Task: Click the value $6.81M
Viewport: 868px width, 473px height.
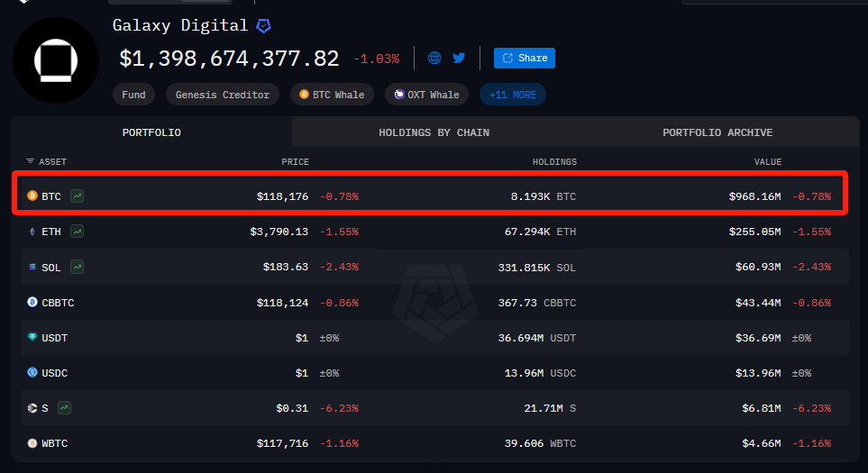Action: click(x=762, y=408)
